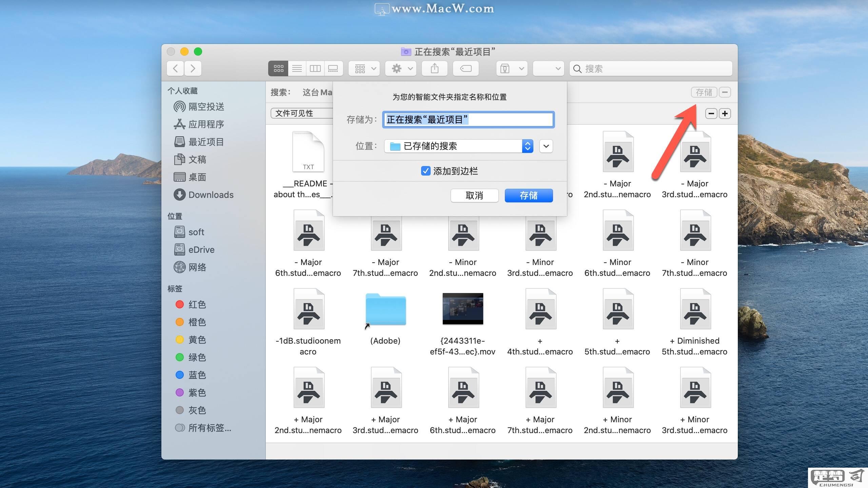This screenshot has width=868, height=488.
Task: Select the + 5th.stud...emacro file
Action: [617, 309]
